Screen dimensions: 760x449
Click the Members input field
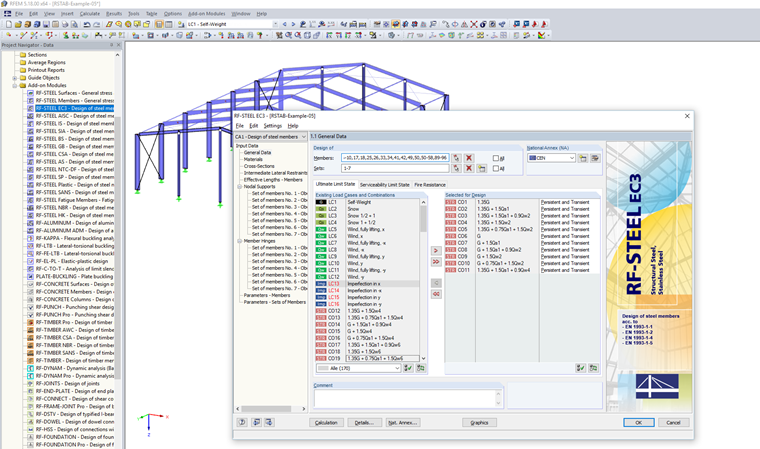point(395,158)
